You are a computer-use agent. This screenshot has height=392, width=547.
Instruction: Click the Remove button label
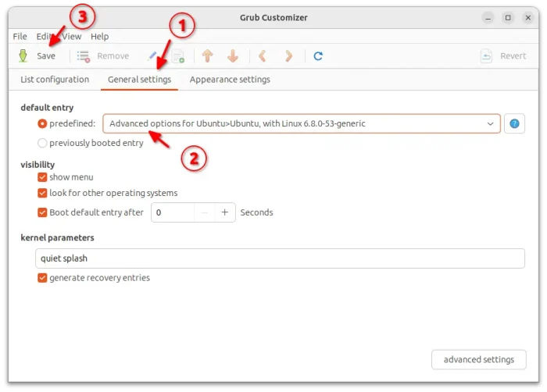(113, 55)
